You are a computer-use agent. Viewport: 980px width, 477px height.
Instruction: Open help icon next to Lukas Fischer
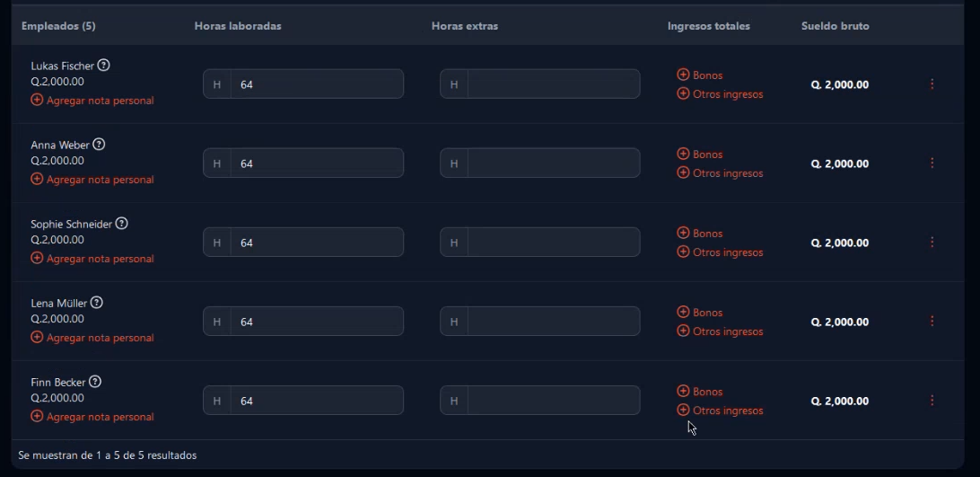coord(104,65)
